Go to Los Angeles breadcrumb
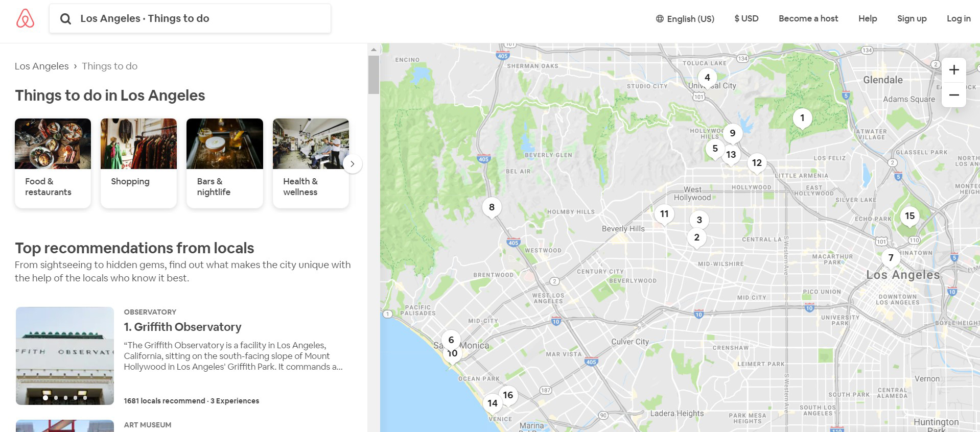 coord(41,66)
